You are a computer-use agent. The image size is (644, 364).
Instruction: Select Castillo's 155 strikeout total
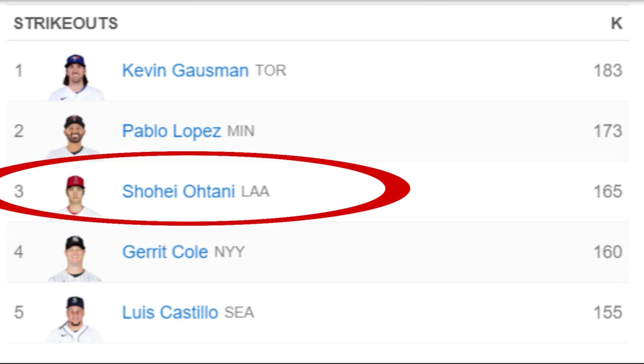[608, 312]
